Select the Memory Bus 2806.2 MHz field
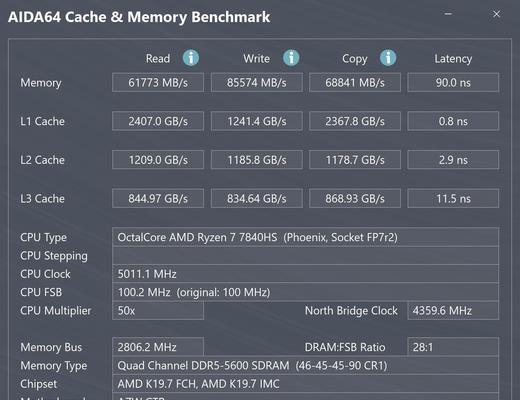The width and height of the screenshot is (520, 400). point(158,347)
